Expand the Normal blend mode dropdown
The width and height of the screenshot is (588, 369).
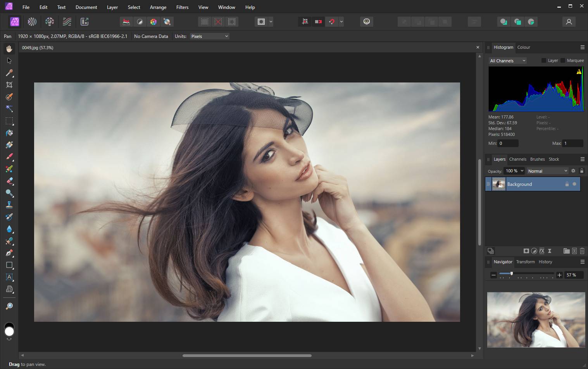(x=547, y=171)
